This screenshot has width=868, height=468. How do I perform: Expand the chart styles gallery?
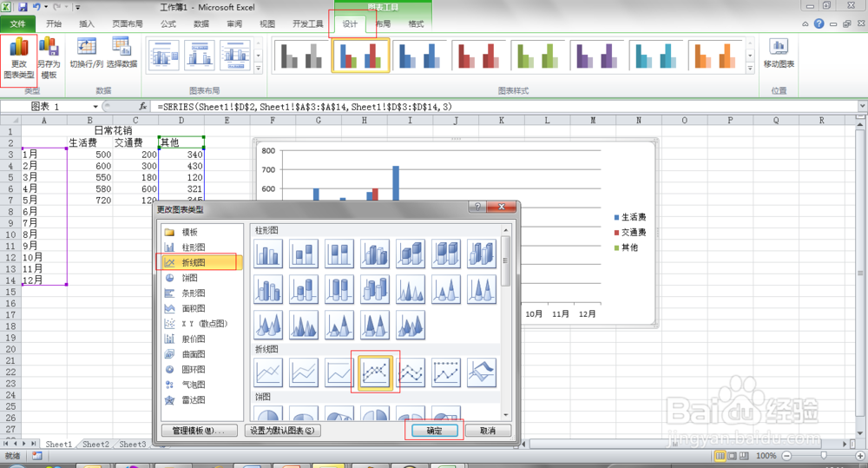click(x=750, y=69)
